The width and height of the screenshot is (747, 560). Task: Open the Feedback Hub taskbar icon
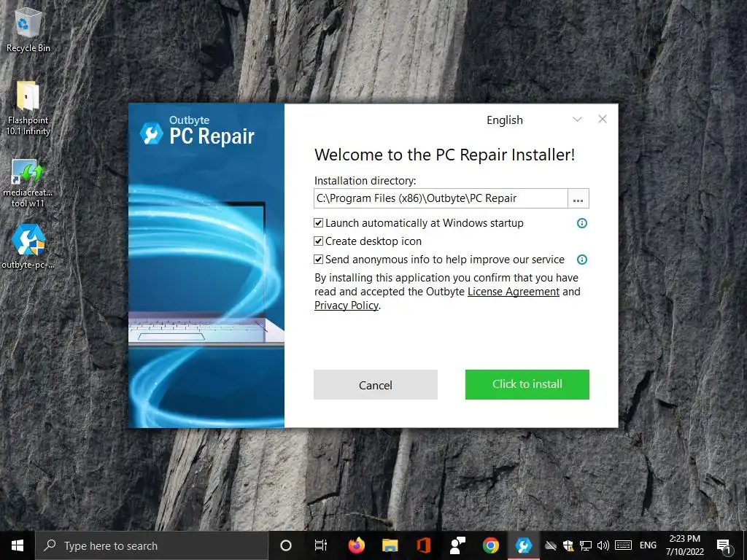tap(457, 545)
